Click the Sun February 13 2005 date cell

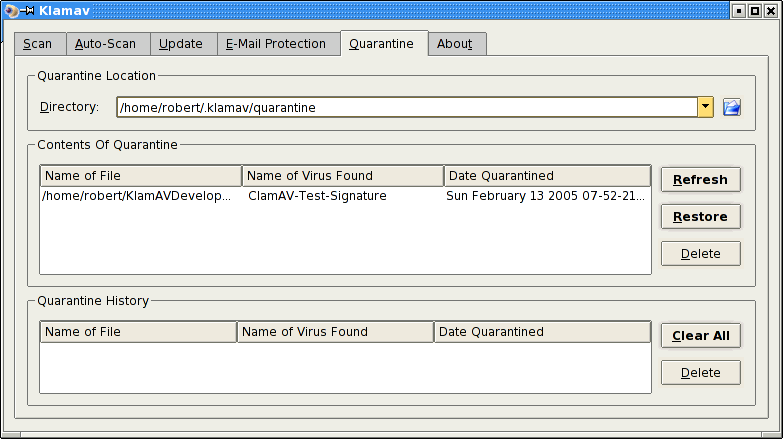coord(545,196)
